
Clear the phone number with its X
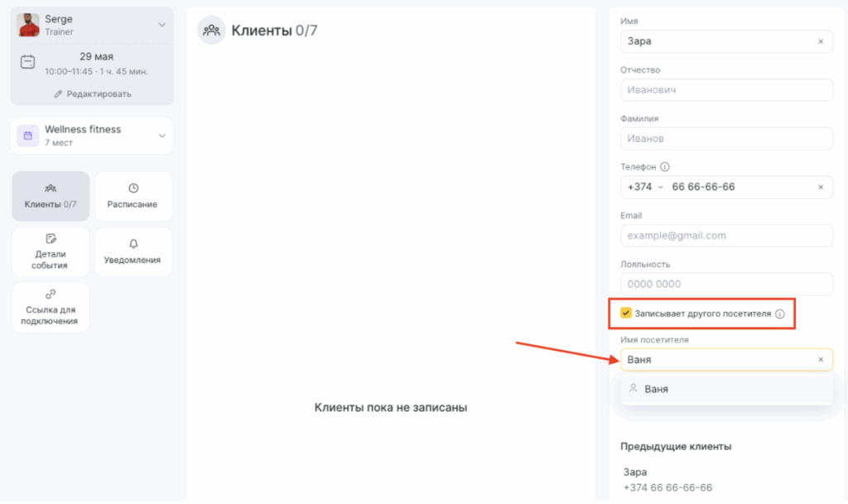(x=821, y=187)
